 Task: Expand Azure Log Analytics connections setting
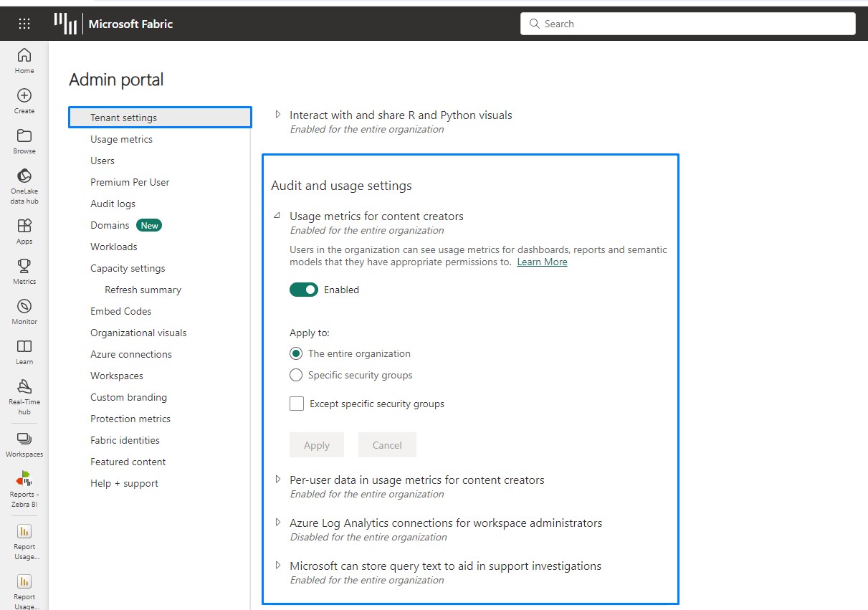278,523
